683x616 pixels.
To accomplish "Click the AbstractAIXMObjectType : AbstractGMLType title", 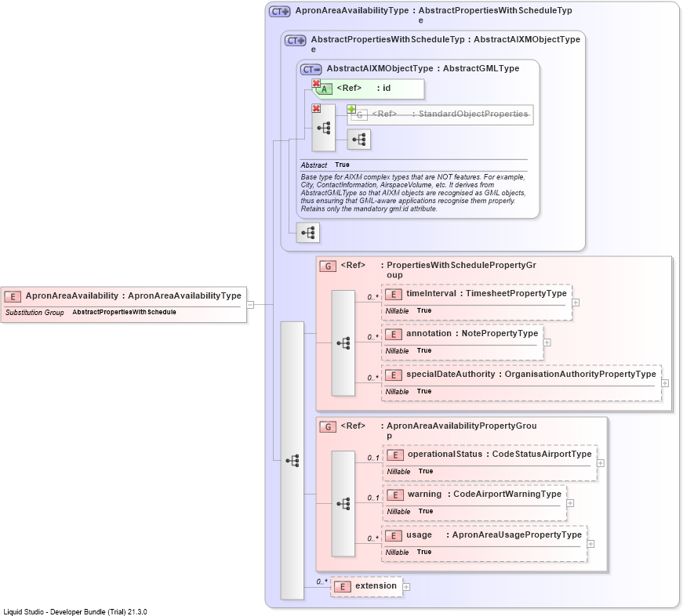I will 423,68.
